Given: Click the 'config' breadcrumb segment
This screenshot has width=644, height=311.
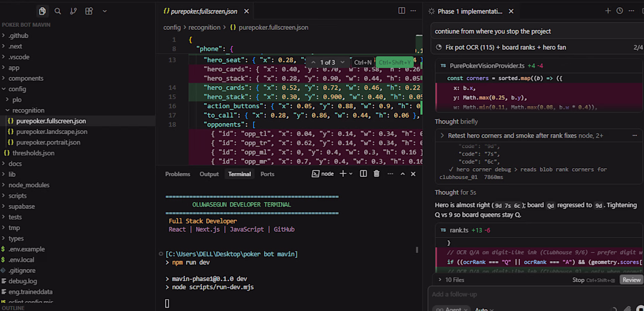Looking at the screenshot, I should tap(172, 28).
